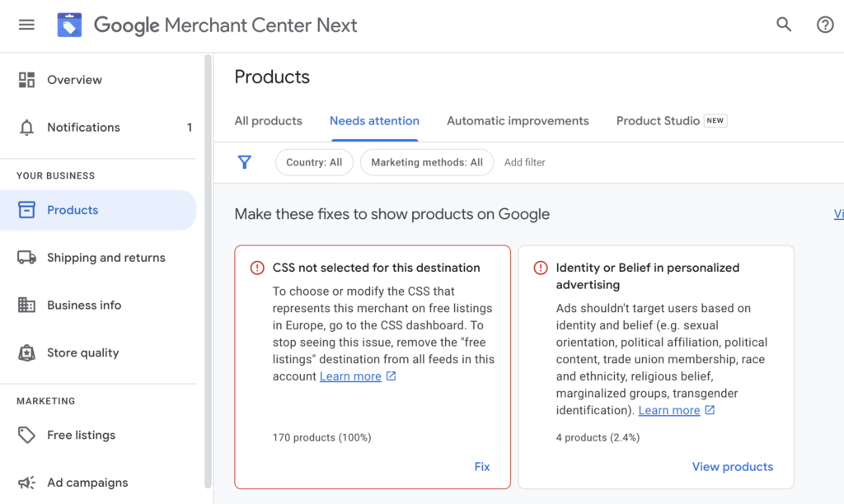Open the Marketing methods: All filter chip

[x=426, y=162]
